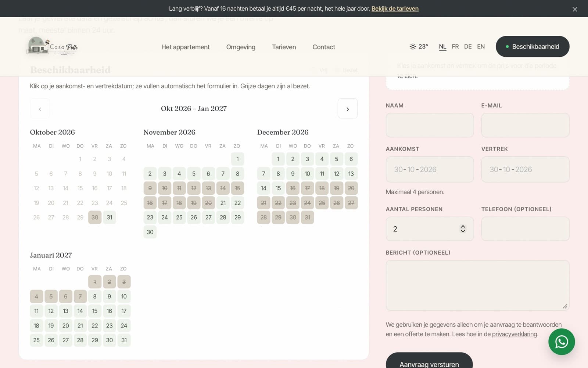This screenshot has width=588, height=368.
Task: Click the Aankomst date field
Action: click(x=430, y=169)
